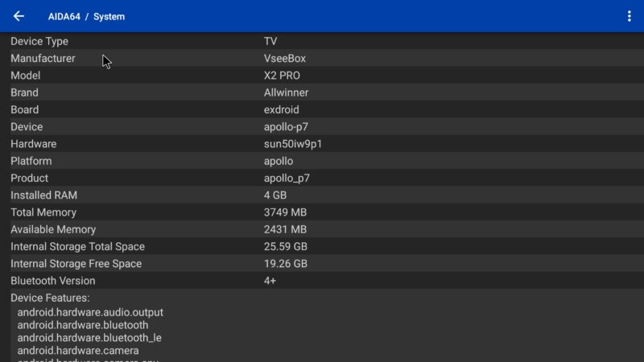Open the three-dot overflow menu
Screen dimensions: 644x362
(x=629, y=16)
